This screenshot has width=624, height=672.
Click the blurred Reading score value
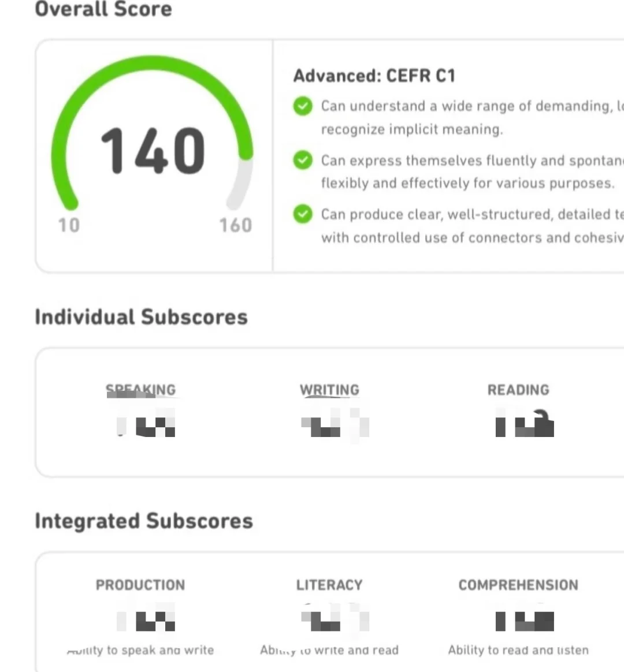pyautogui.click(x=525, y=423)
